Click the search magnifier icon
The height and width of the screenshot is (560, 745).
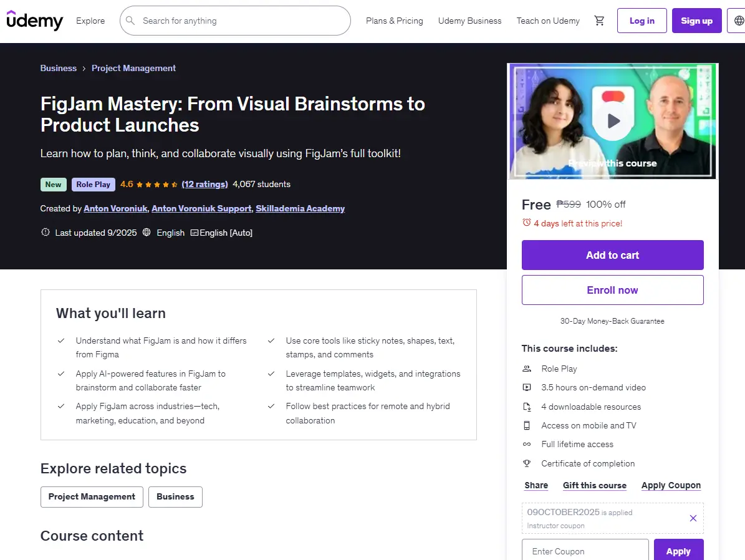click(x=130, y=21)
